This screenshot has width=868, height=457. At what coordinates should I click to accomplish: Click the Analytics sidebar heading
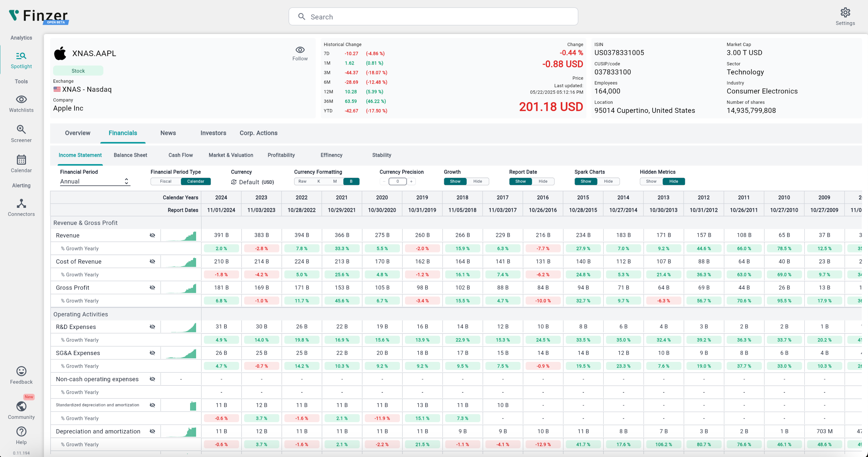click(21, 38)
